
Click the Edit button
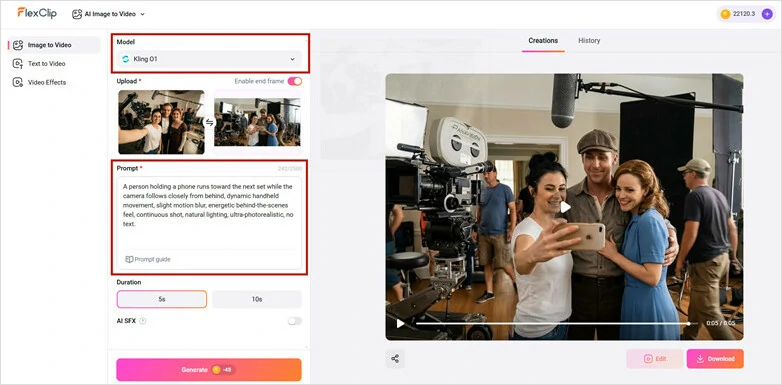pyautogui.click(x=655, y=359)
